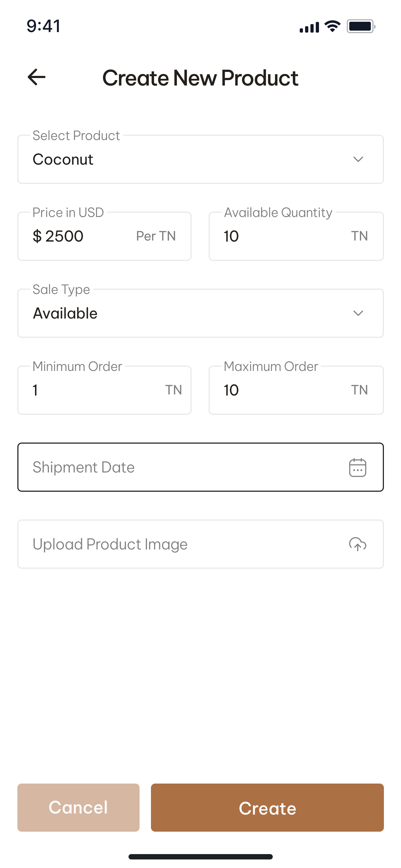Tap the cloud upload icon
This screenshot has height=868, width=401.
click(x=357, y=544)
